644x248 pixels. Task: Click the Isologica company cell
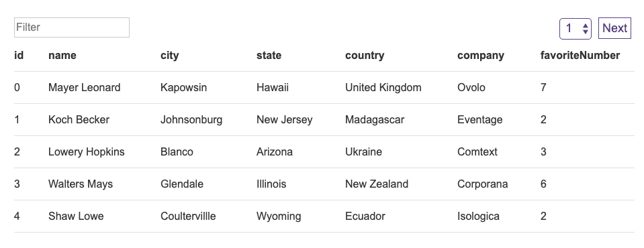pyautogui.click(x=479, y=216)
